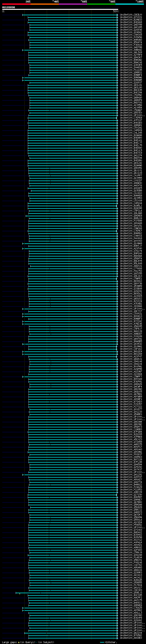Click the green ~80% legend segment
The height and width of the screenshot is (644, 146).
[x=101, y=4]
